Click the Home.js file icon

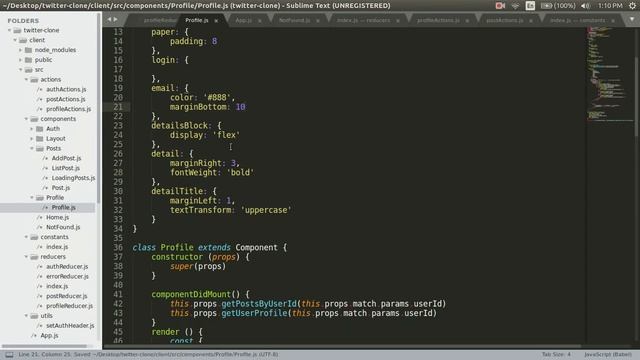40,218
